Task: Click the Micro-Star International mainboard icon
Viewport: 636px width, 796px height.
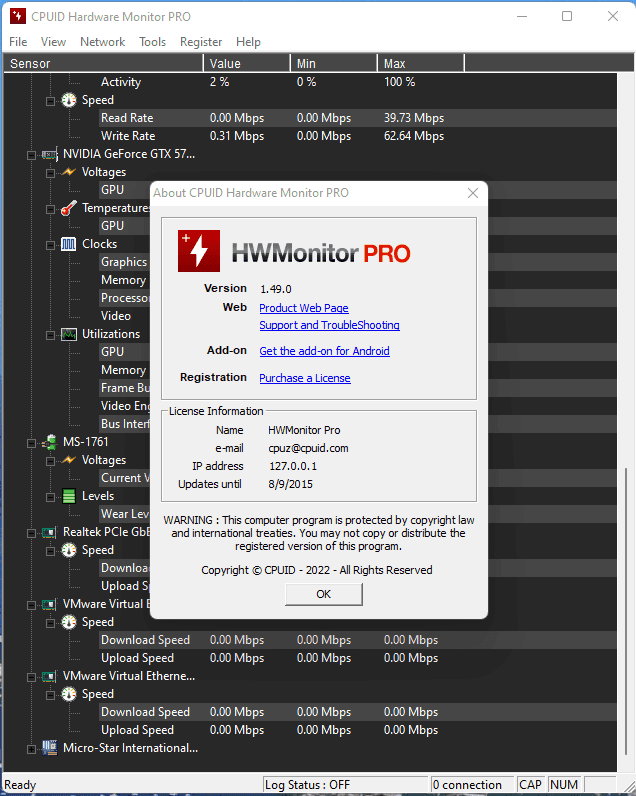Action: 50,748
